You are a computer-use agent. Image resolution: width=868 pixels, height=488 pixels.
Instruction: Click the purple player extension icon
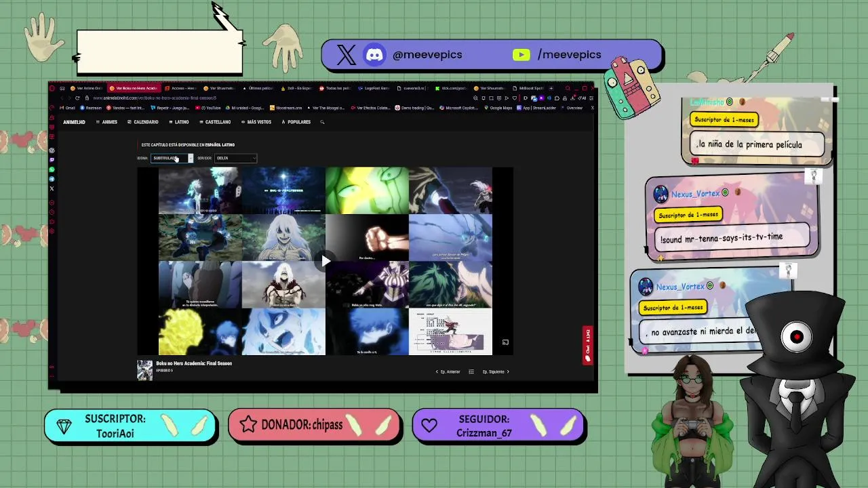541,98
